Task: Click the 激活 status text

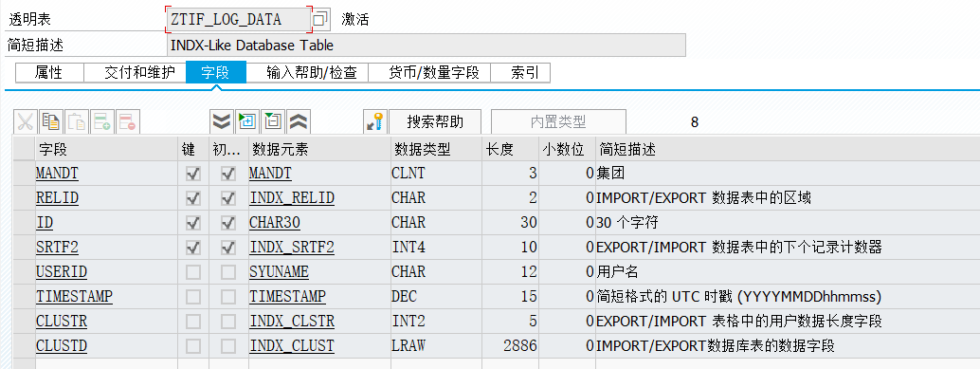Action: (x=355, y=20)
